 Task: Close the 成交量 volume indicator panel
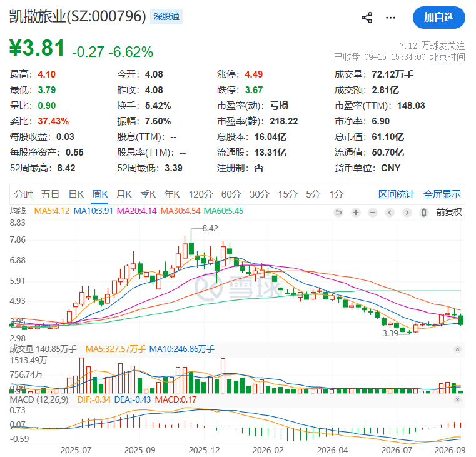(457, 349)
